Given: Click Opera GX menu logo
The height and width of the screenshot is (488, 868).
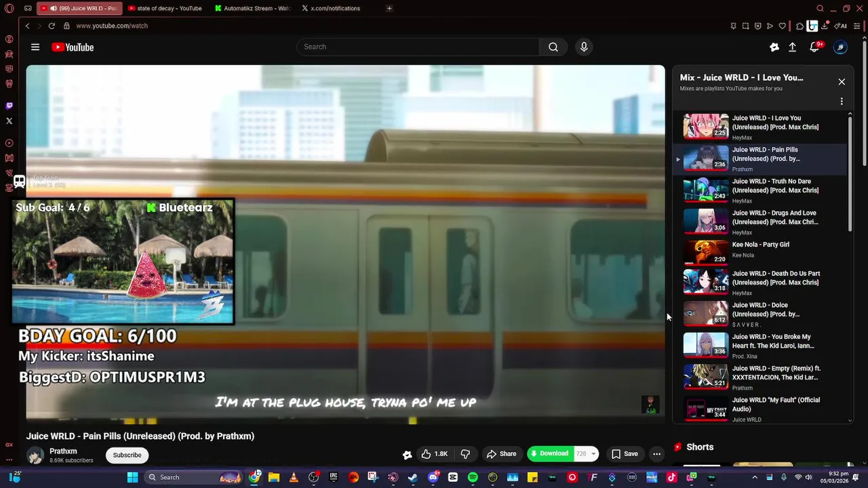Looking at the screenshot, I should [9, 9].
